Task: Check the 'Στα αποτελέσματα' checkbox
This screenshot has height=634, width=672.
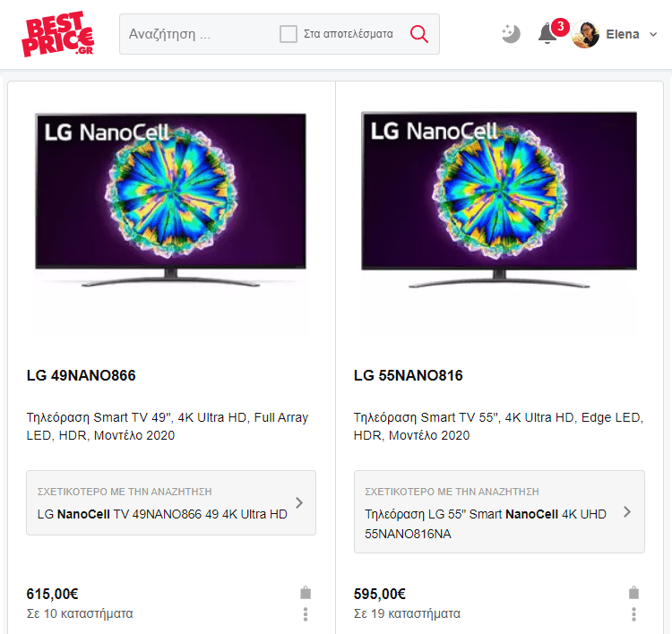Action: pyautogui.click(x=288, y=34)
